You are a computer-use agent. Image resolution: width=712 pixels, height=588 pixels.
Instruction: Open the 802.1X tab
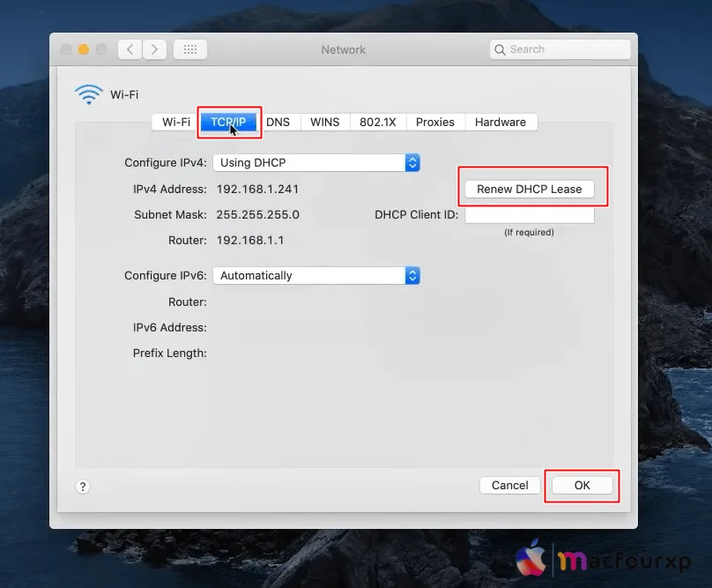click(x=378, y=123)
